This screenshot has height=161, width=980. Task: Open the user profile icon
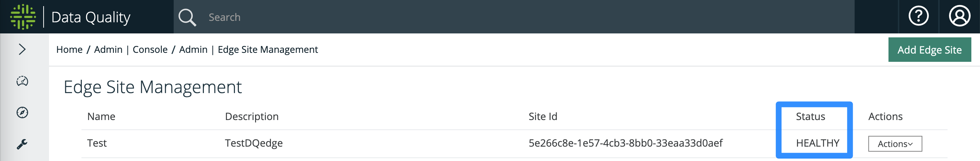coord(959,16)
